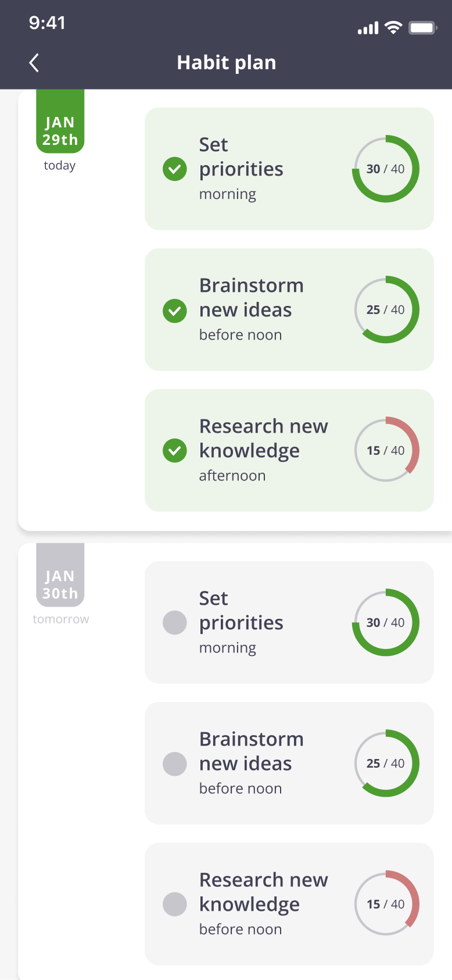Open today's 25 / 40 progress ring
The image size is (452, 980).
386,310
